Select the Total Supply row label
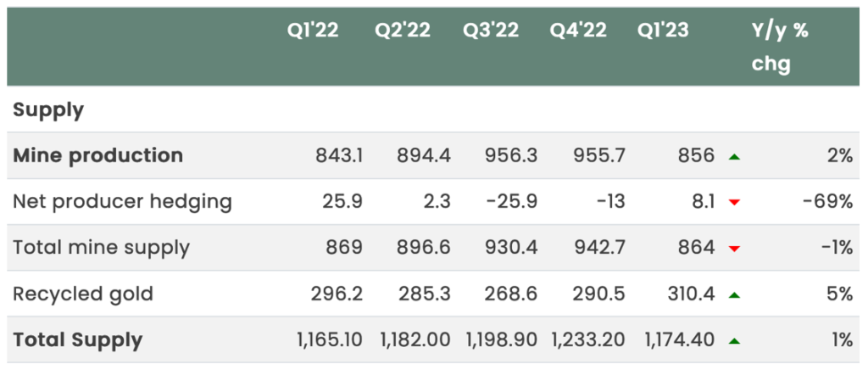868x370 pixels. click(78, 340)
